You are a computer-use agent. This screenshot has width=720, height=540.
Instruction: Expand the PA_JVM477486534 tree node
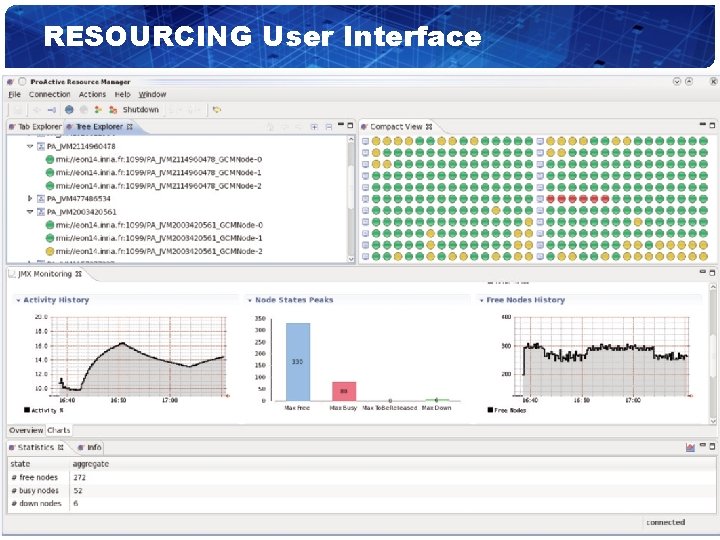[x=30, y=198]
